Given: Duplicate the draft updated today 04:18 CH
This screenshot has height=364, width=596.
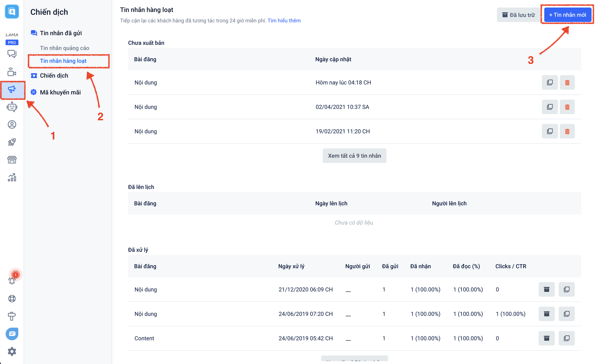Looking at the screenshot, I should [x=550, y=83].
